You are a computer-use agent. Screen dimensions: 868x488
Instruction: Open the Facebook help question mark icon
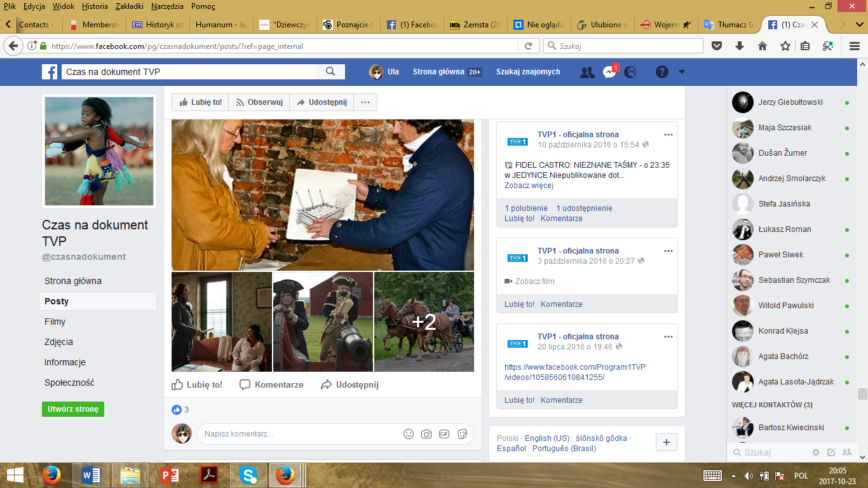pyautogui.click(x=662, y=72)
